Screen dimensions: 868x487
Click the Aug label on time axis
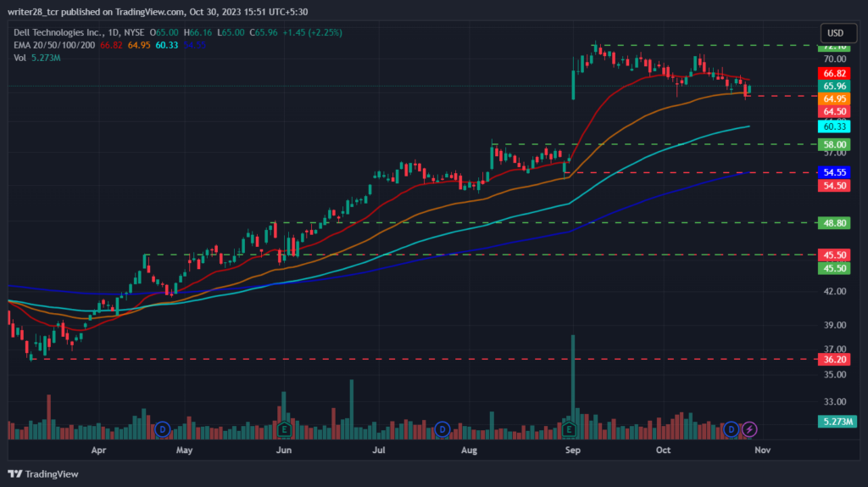tap(469, 451)
